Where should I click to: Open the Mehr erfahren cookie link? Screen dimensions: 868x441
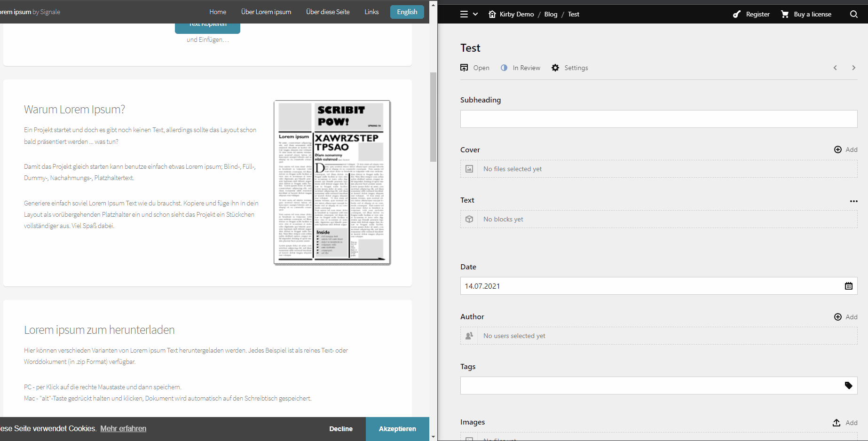[x=123, y=428]
